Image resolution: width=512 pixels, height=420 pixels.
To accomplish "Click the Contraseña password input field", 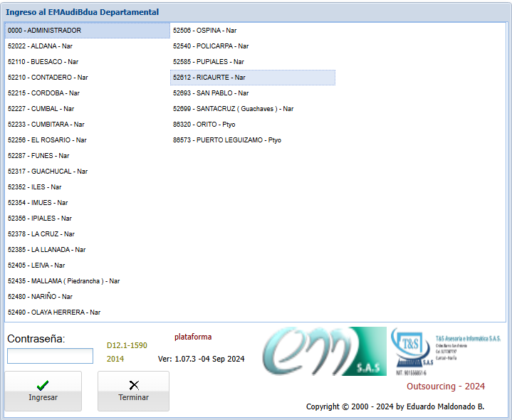I will pos(50,356).
